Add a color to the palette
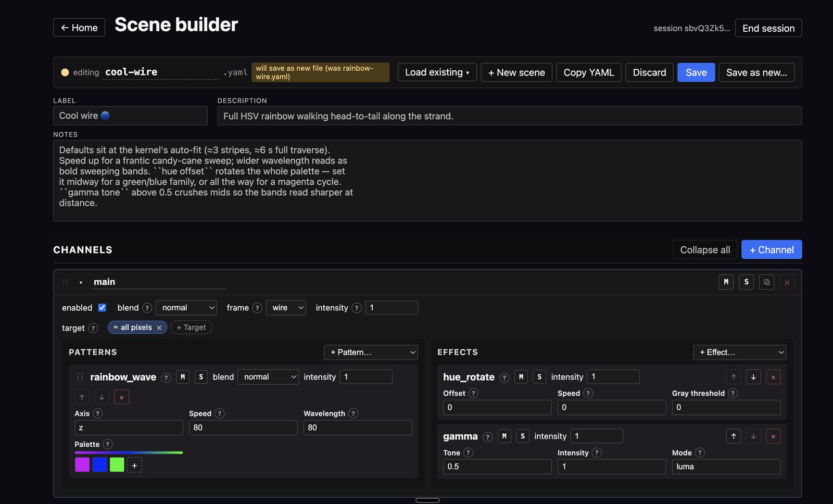 point(134,465)
